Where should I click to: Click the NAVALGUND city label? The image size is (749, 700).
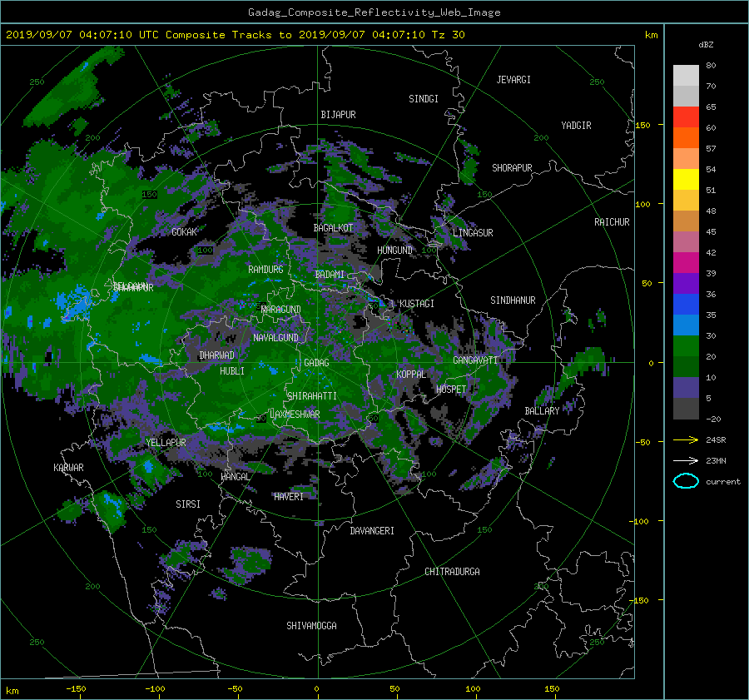click(275, 338)
